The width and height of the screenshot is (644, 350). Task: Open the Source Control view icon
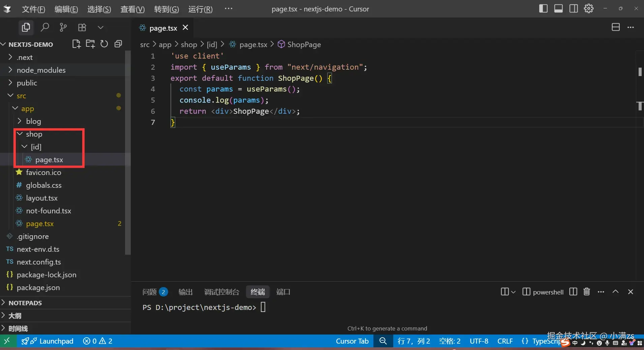63,27
